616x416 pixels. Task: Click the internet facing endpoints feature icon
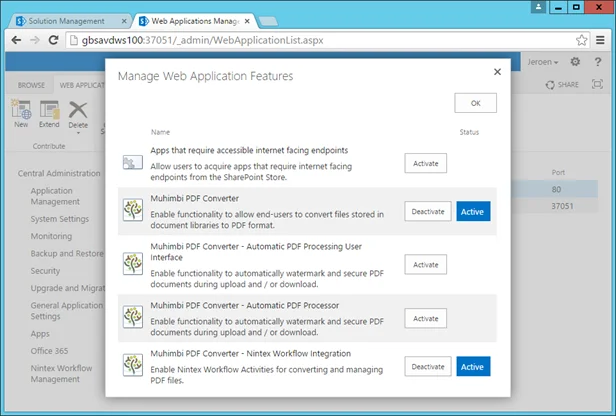point(132,162)
